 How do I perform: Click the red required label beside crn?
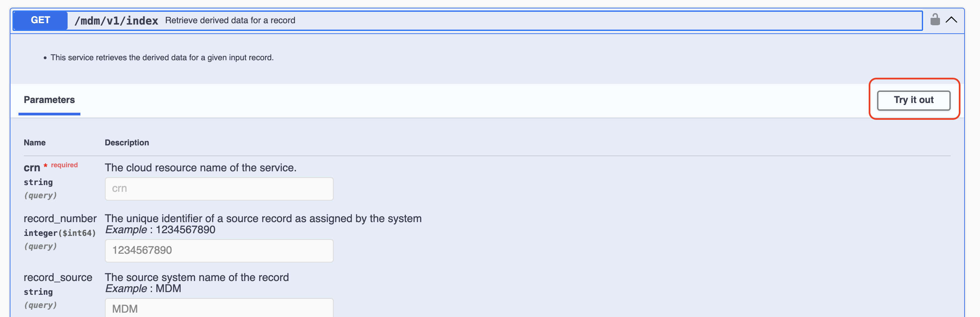tap(63, 165)
